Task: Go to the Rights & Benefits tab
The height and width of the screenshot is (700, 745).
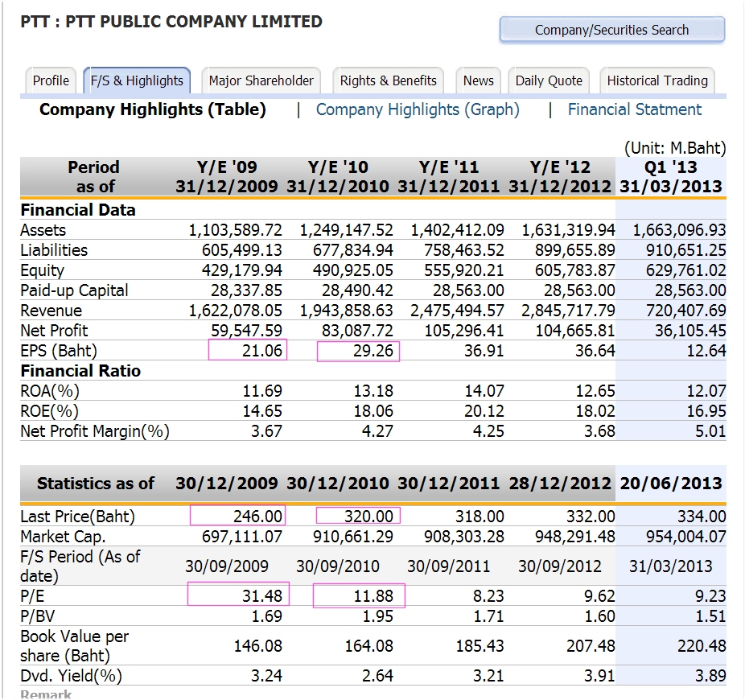Action: coord(388,80)
